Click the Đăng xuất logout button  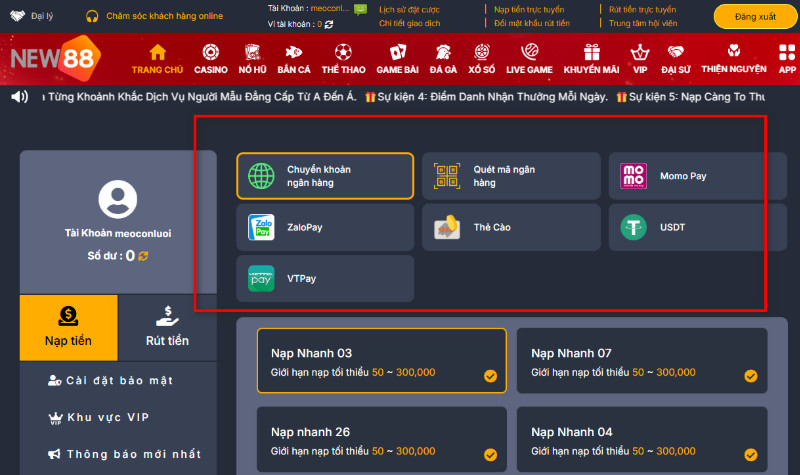[755, 16]
